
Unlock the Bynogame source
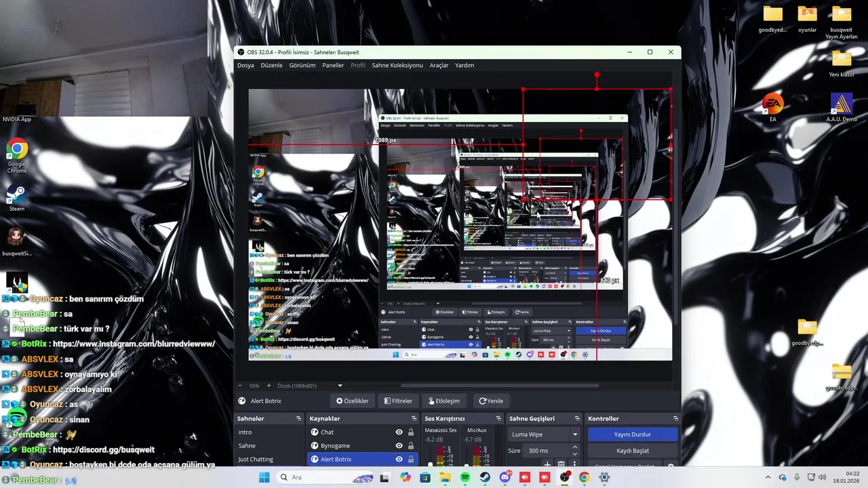coord(410,445)
